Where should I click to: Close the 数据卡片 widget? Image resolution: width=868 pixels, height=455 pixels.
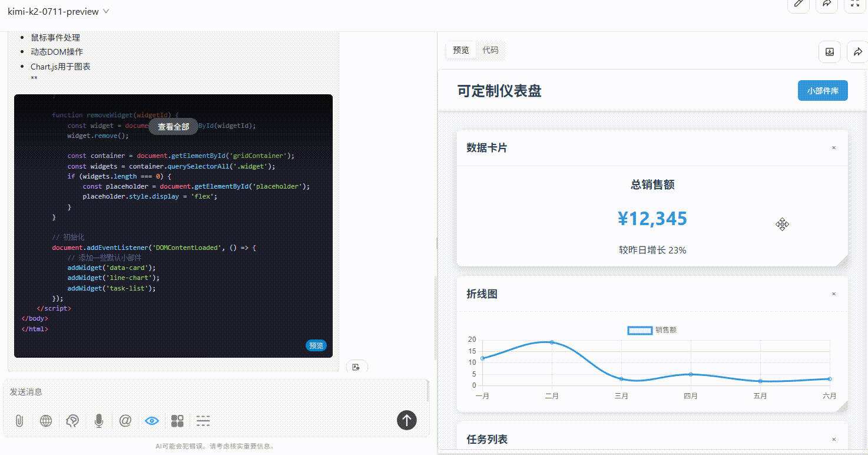pyautogui.click(x=834, y=148)
